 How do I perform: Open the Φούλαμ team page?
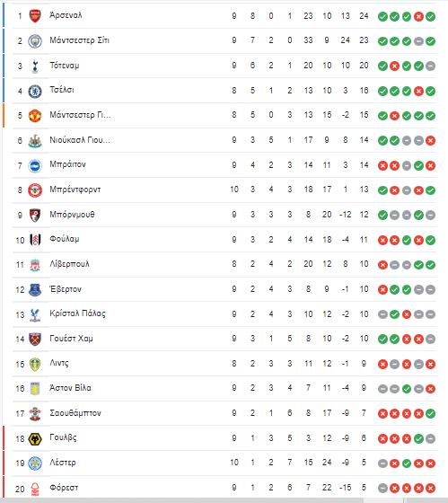click(65, 239)
